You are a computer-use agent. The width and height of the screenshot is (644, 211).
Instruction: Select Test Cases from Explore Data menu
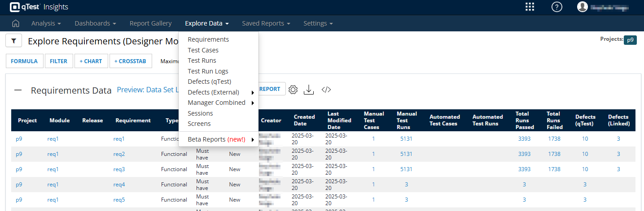click(x=203, y=50)
